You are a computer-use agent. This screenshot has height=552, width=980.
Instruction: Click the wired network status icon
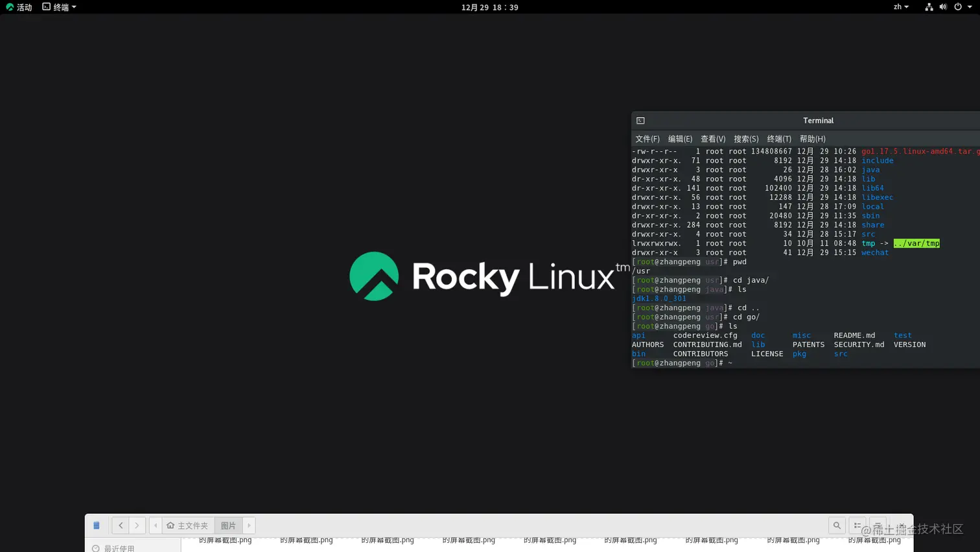(929, 6)
